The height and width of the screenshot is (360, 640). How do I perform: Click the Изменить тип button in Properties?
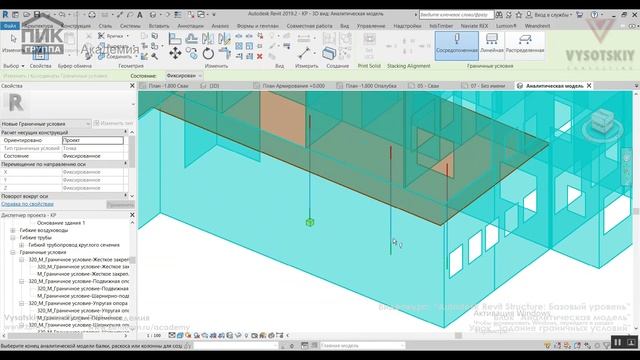113,123
